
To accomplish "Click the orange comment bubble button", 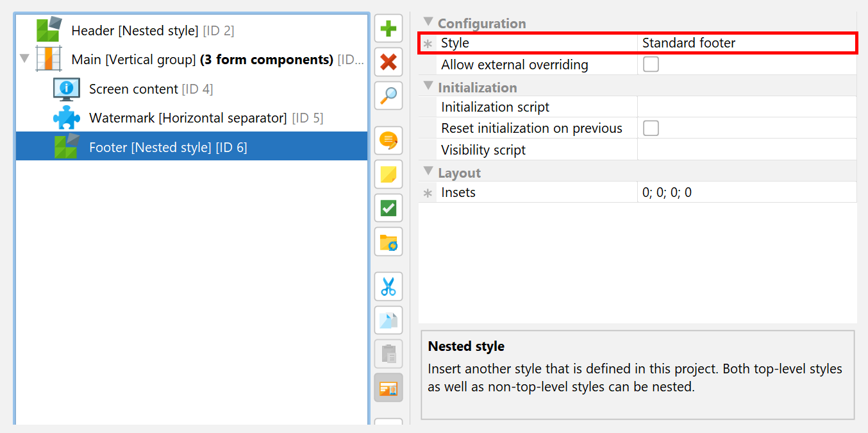I will tap(388, 140).
